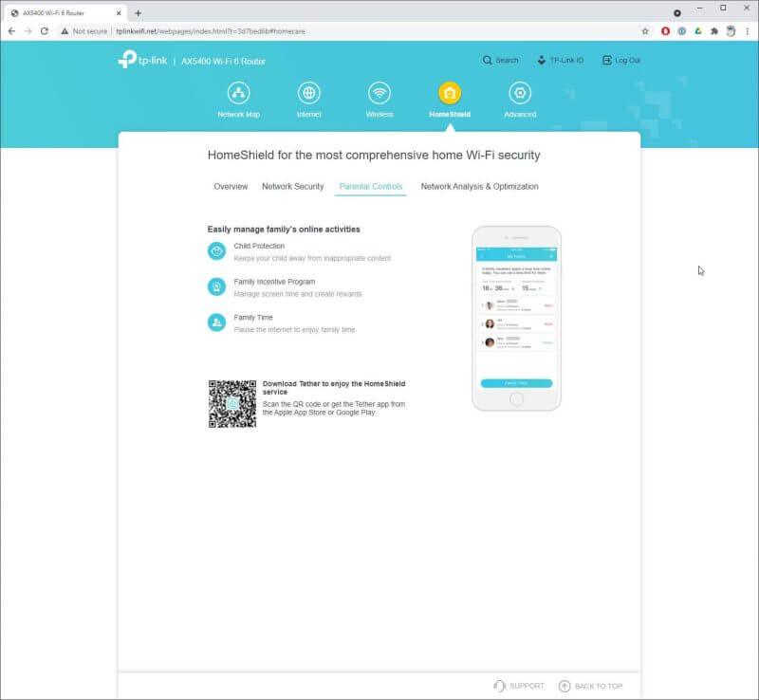
Task: Click the AX5400 Wi-Fi 6 Router header title
Action: [223, 61]
